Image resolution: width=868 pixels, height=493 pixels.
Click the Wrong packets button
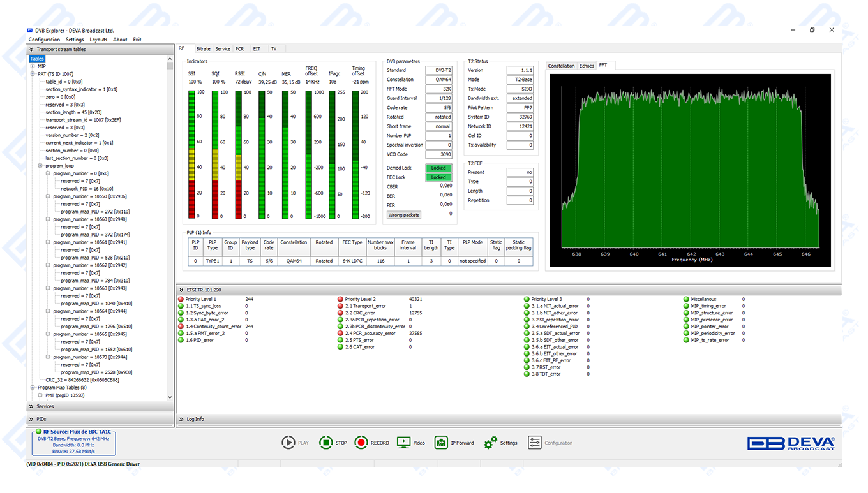pyautogui.click(x=404, y=215)
